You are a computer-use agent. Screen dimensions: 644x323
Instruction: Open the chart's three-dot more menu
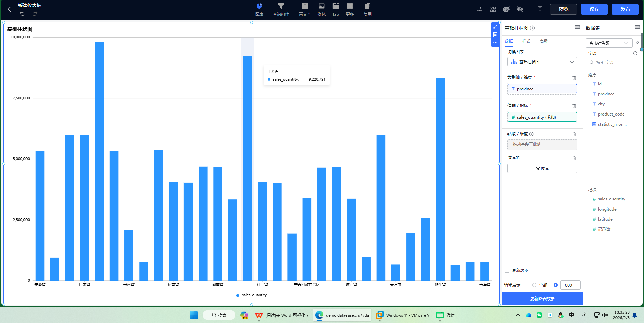tap(495, 43)
